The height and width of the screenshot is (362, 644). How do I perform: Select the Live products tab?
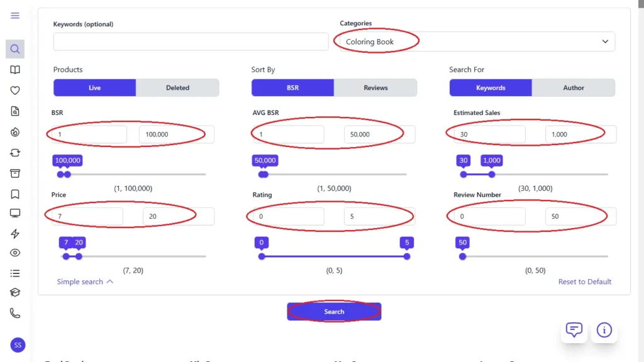coord(94,88)
